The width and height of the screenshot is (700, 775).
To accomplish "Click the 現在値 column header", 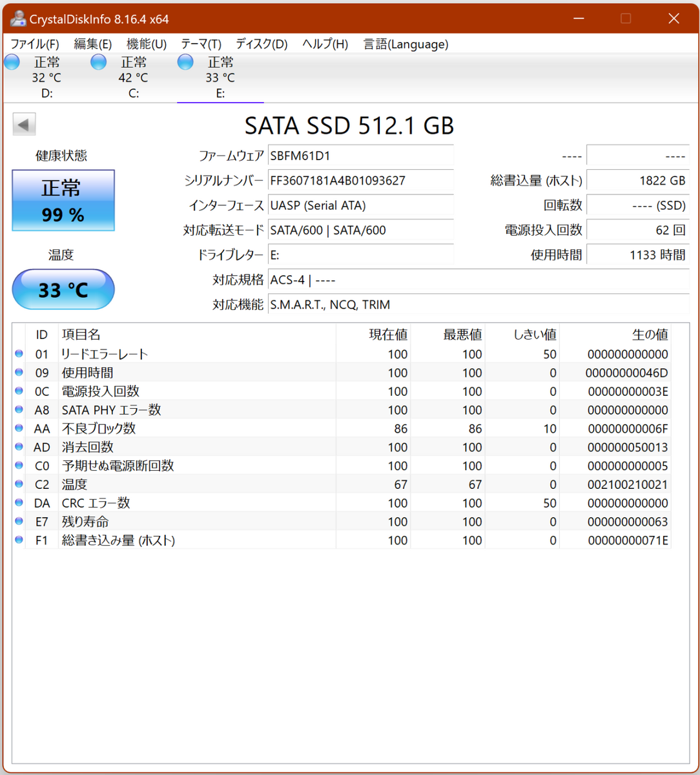I will [373, 335].
